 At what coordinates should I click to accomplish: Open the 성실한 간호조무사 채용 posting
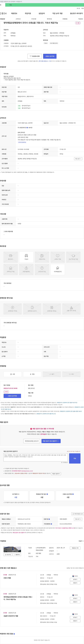[11, 616]
